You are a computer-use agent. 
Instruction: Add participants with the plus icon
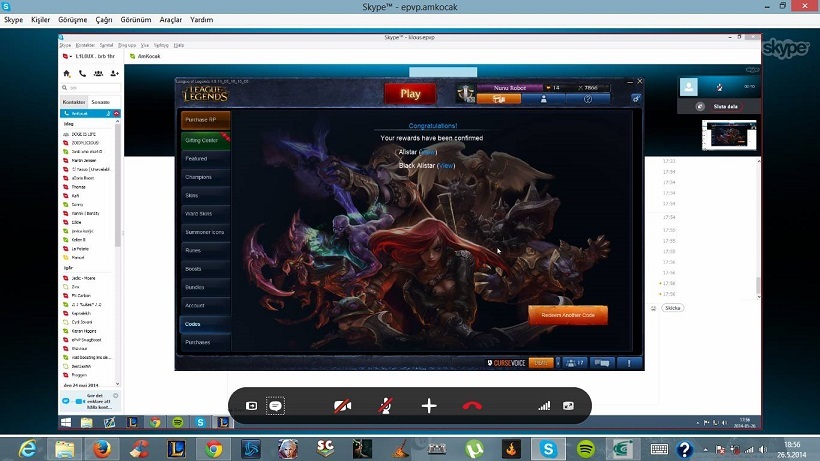pos(429,406)
